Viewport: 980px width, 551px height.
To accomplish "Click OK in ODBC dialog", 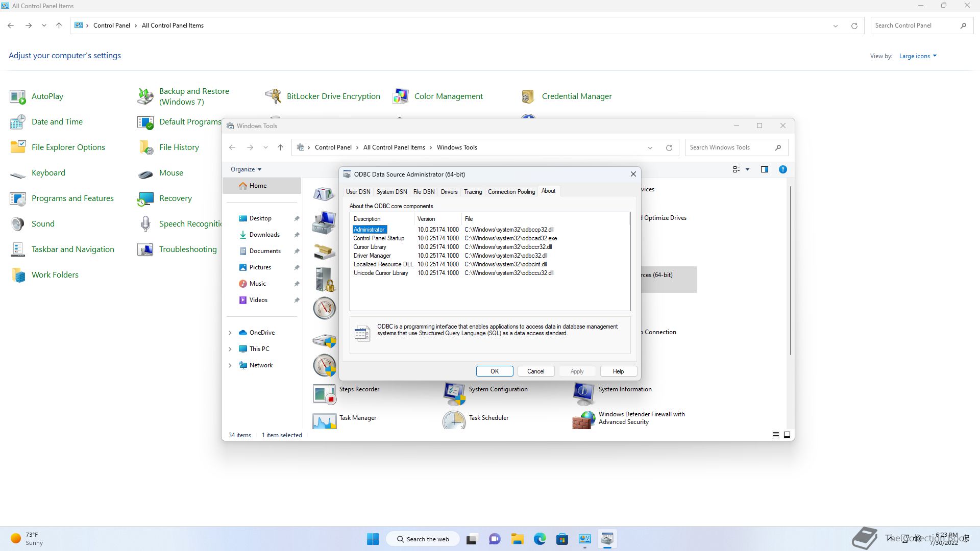I will click(x=495, y=371).
